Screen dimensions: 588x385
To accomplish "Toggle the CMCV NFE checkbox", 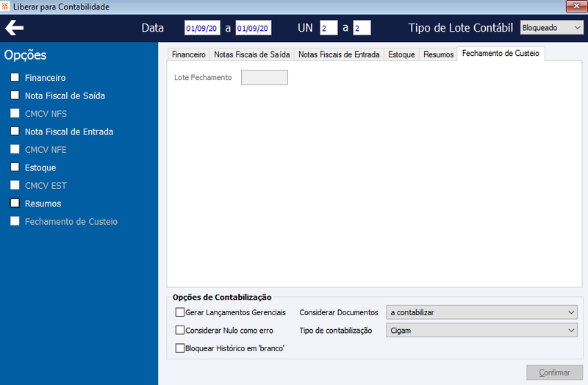I will [x=15, y=149].
